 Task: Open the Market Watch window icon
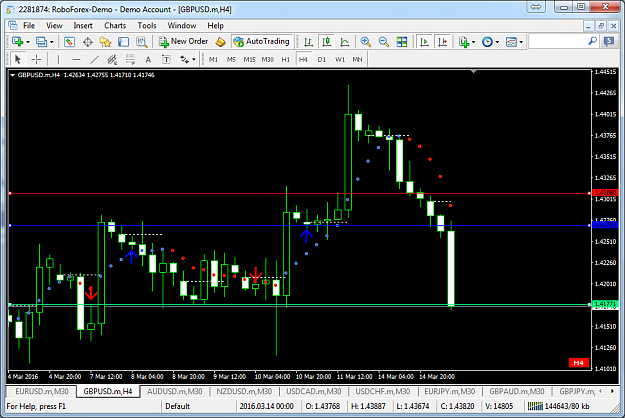69,41
